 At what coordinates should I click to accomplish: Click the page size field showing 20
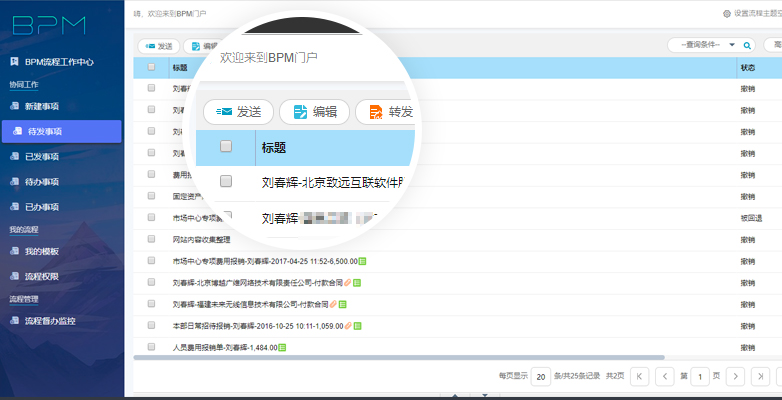(540, 376)
